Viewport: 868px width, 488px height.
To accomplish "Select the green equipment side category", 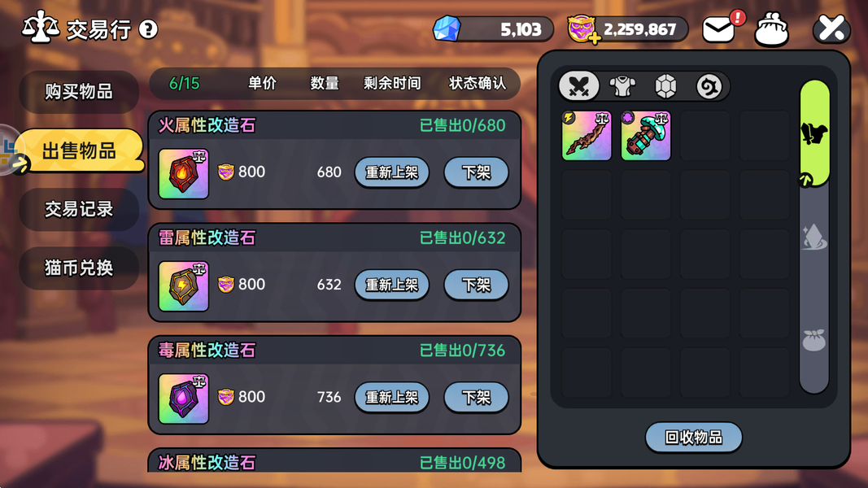I will 815,133.
